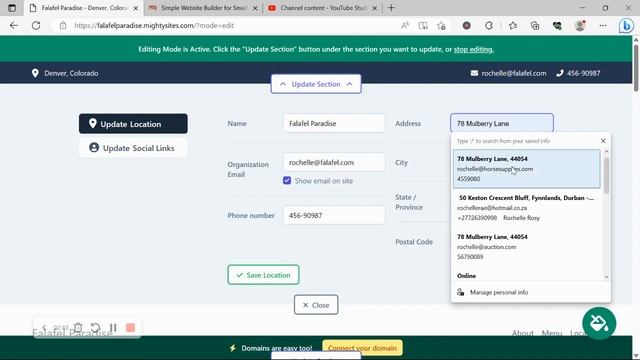Image resolution: width=640 pixels, height=360 pixels.
Task: Click the Manage personal info icon
Action: coord(460,292)
